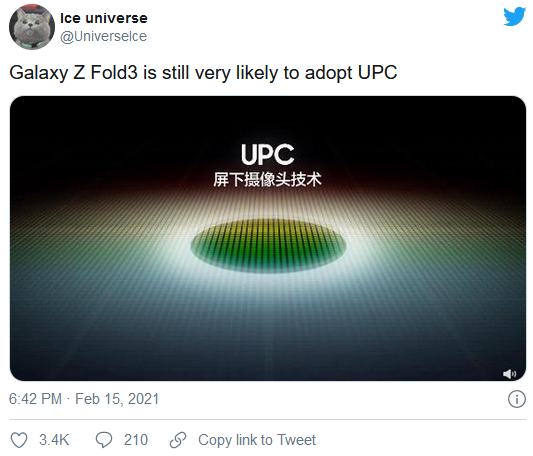Click the Chinese subtitle in the video
533x456 pixels.
click(268, 180)
